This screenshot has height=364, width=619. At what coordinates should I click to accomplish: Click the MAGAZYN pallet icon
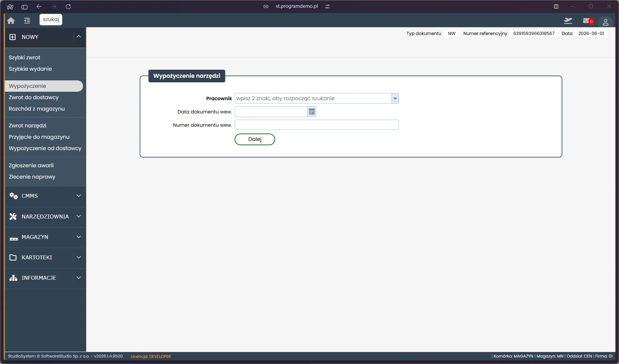point(14,239)
